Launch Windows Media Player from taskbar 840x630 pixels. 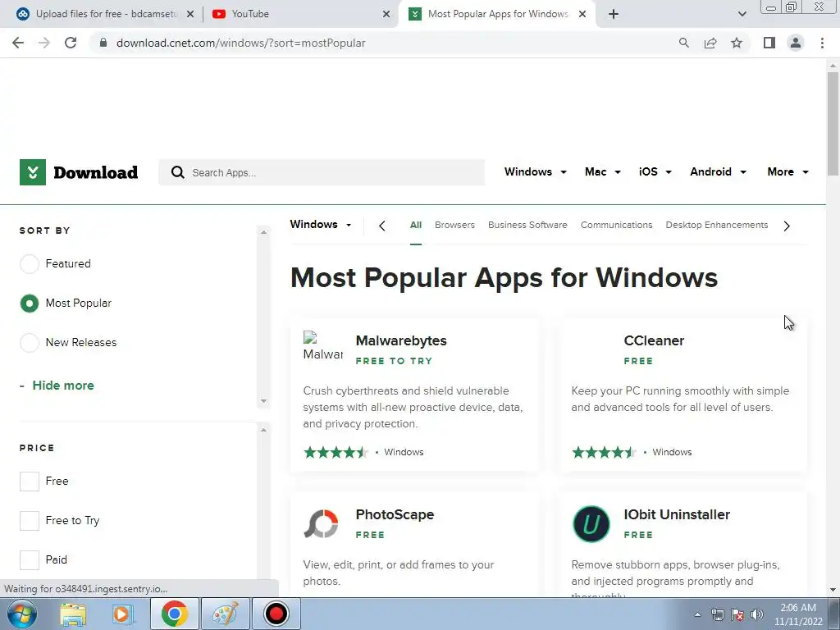coord(122,614)
